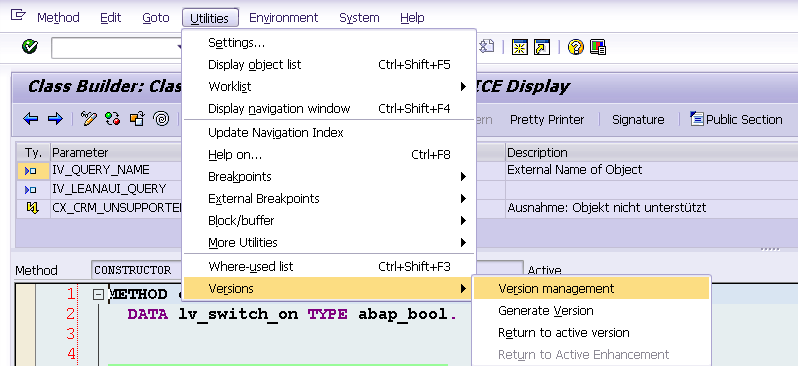Screen dimensions: 798x366
Task: Click the Public Section document icon
Action: pyautogui.click(x=696, y=119)
